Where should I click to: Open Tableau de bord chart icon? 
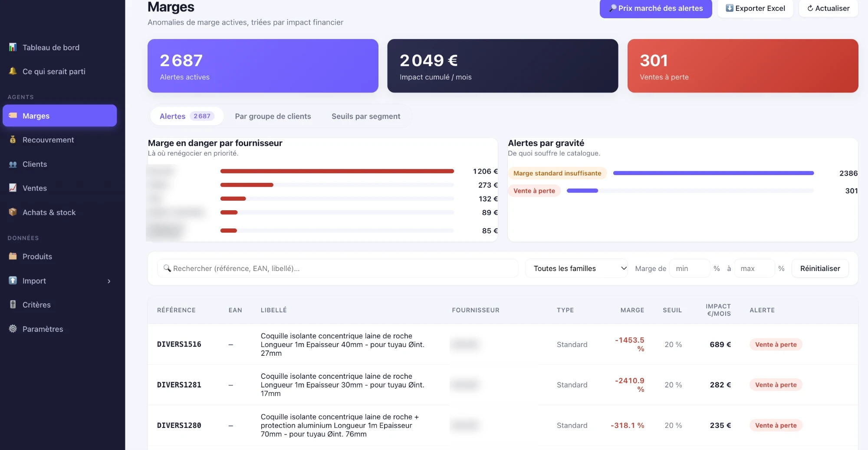[x=13, y=47]
